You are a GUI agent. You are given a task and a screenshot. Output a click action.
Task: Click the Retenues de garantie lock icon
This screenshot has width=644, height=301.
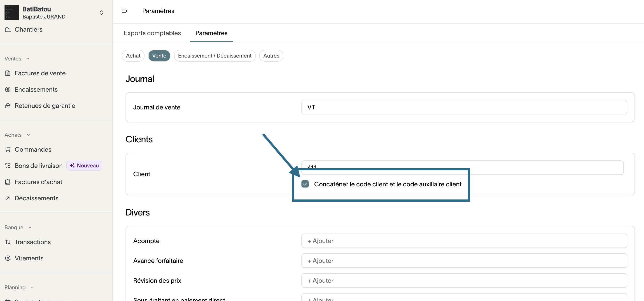point(8,106)
